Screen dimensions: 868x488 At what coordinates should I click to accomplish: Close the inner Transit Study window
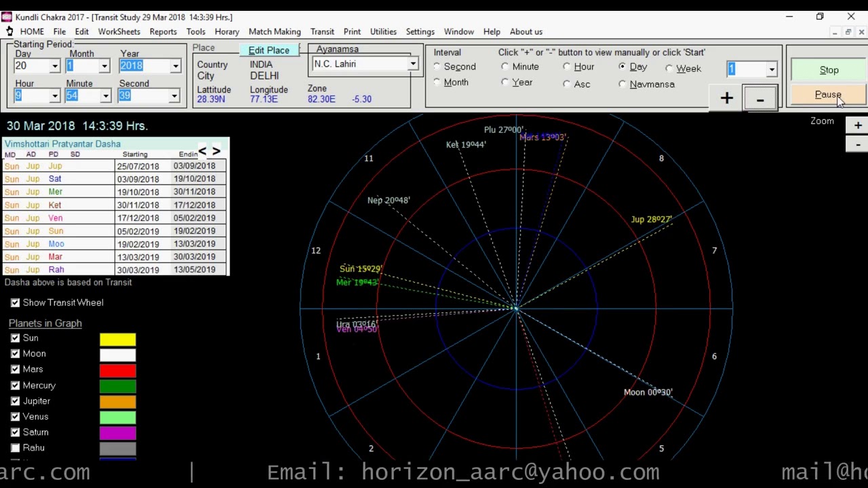(x=861, y=32)
